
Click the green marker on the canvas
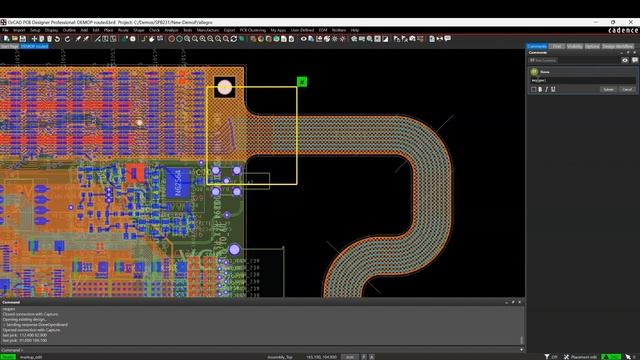(302, 82)
